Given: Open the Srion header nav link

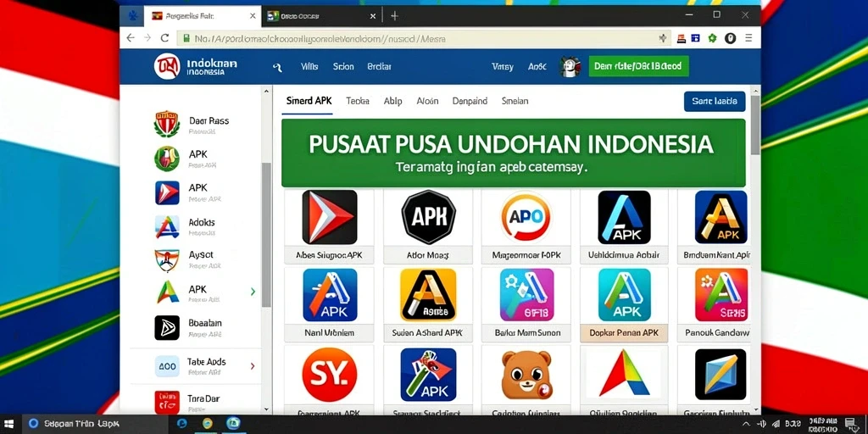Looking at the screenshot, I should click(x=343, y=66).
